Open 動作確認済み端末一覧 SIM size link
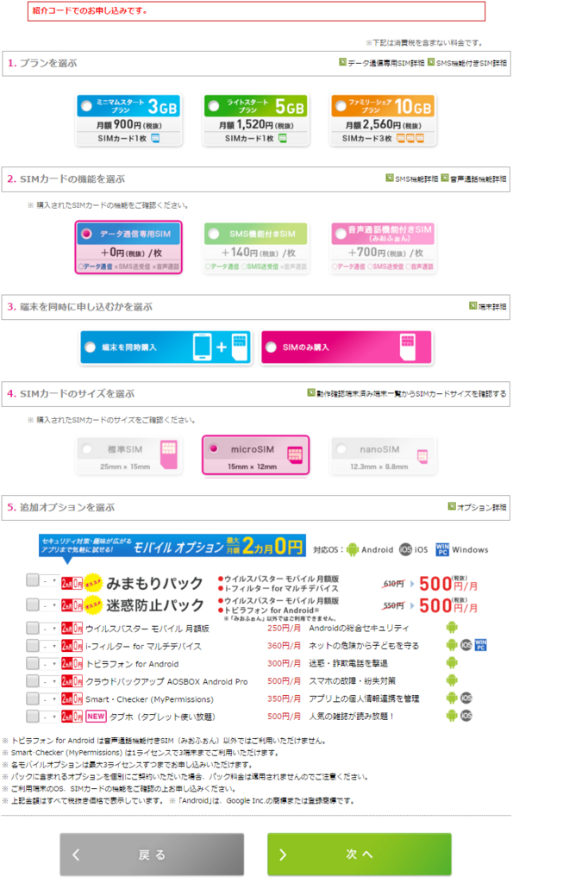Screen dimensions: 588x883 point(407,393)
